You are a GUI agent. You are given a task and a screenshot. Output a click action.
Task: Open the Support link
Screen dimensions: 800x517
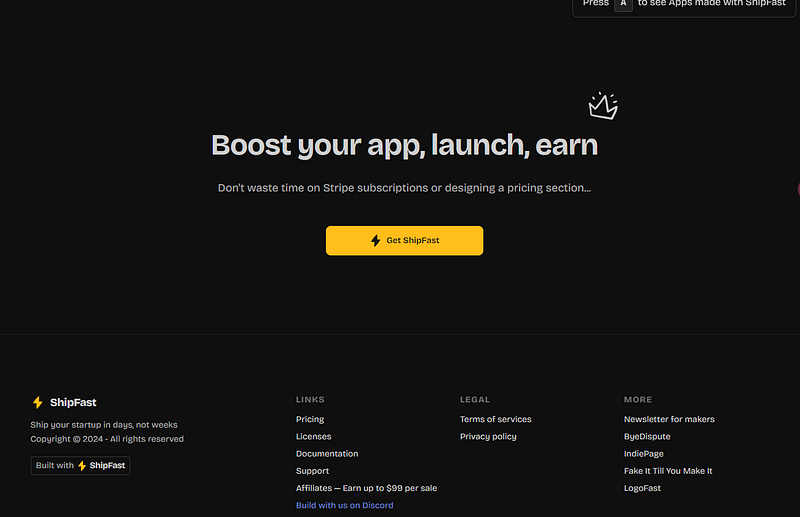pos(312,471)
